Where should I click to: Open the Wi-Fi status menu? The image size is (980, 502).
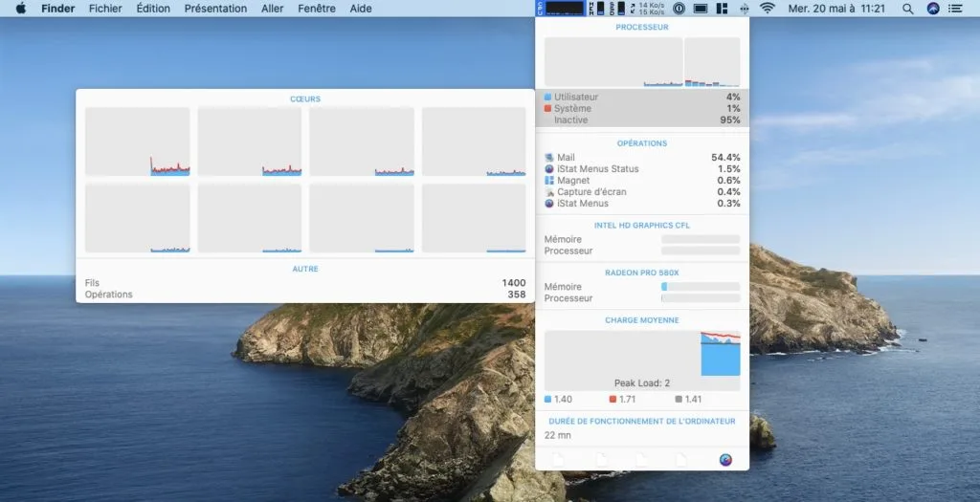tap(767, 8)
